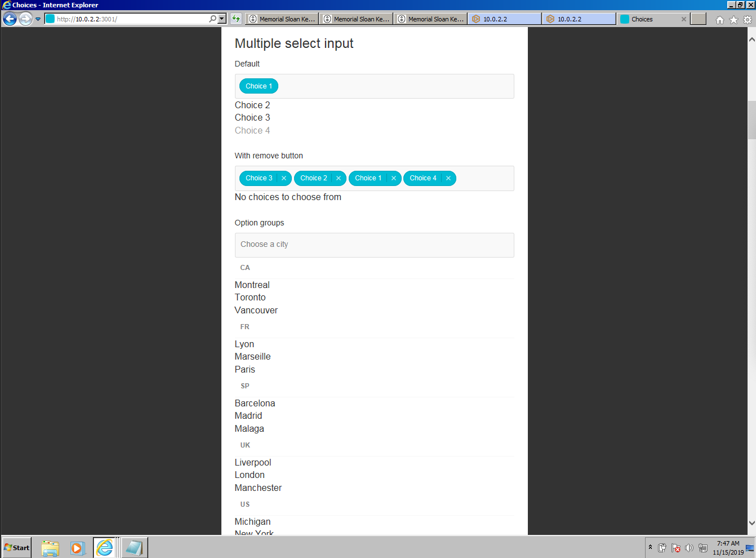Screen dimensions: 756x558
Task: Open the address bar dropdown arrow
Action: (222, 19)
